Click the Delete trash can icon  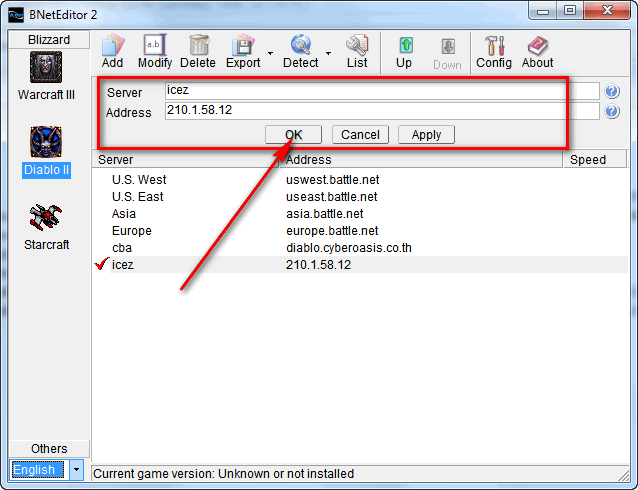coord(198,45)
